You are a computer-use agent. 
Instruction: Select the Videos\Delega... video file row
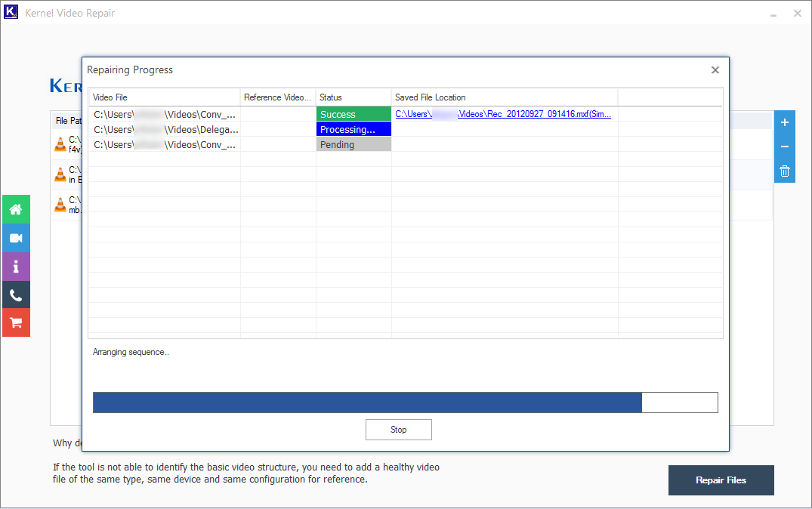[x=406, y=129]
